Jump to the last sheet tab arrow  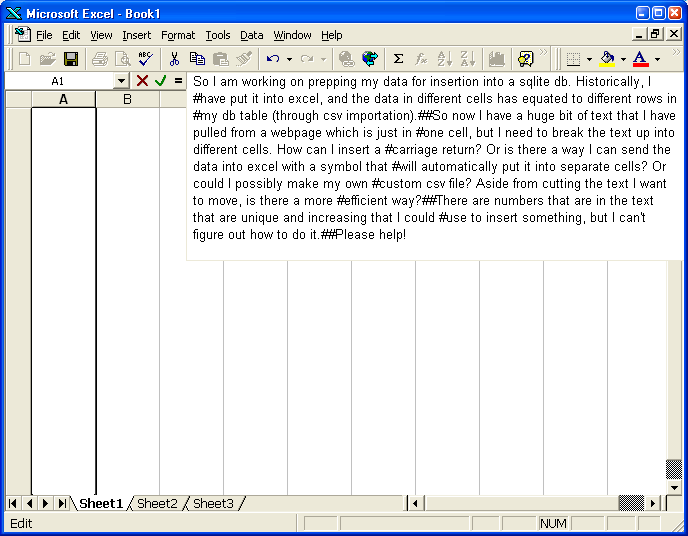(x=62, y=504)
